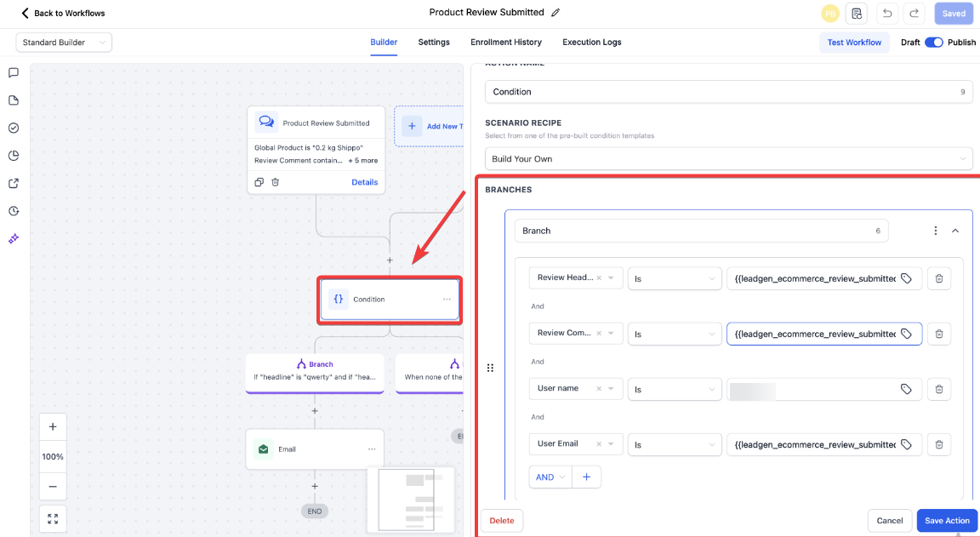Open the Execution Logs tab

pos(591,43)
